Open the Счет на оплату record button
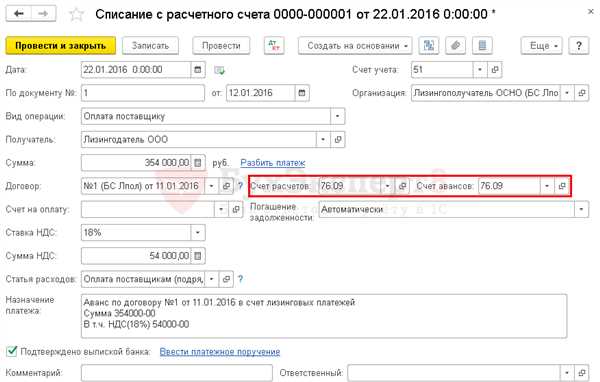This screenshot has height=382, width=600. click(236, 209)
